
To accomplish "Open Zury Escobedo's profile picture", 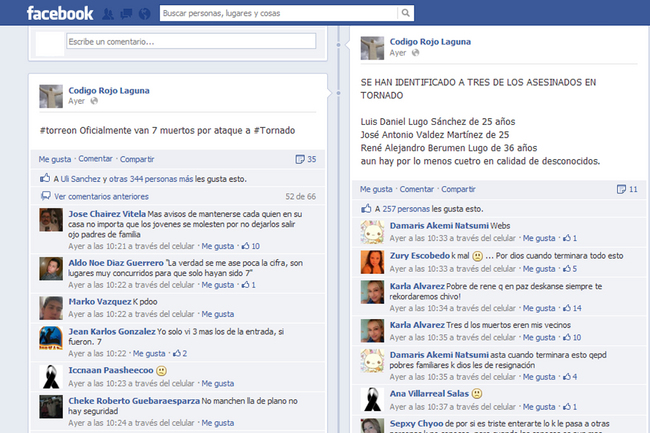I will (372, 262).
